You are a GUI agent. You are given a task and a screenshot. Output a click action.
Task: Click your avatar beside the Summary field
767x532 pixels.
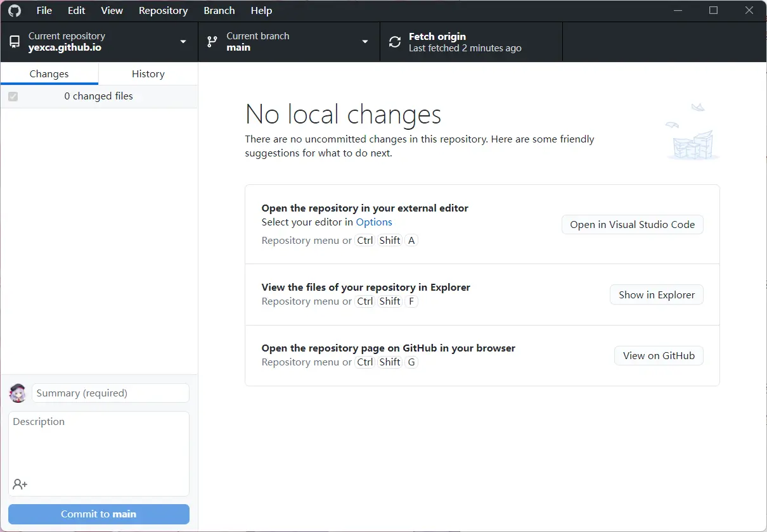17,393
